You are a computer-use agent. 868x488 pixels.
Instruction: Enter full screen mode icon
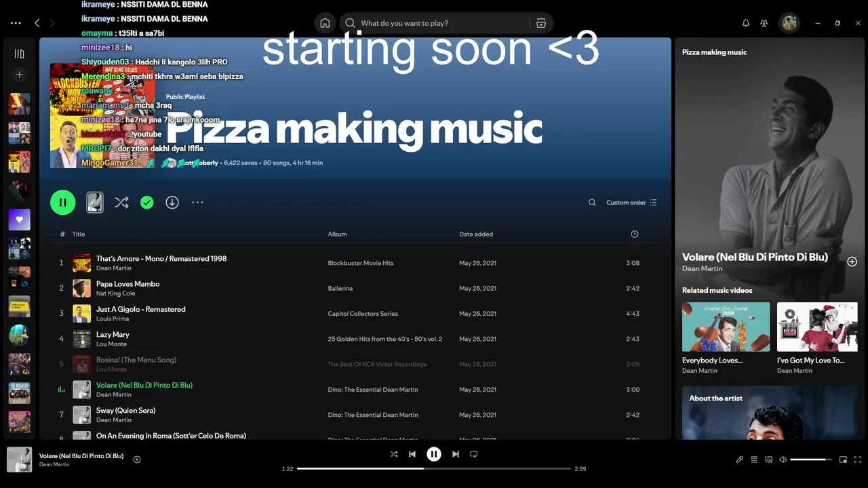[x=858, y=460]
